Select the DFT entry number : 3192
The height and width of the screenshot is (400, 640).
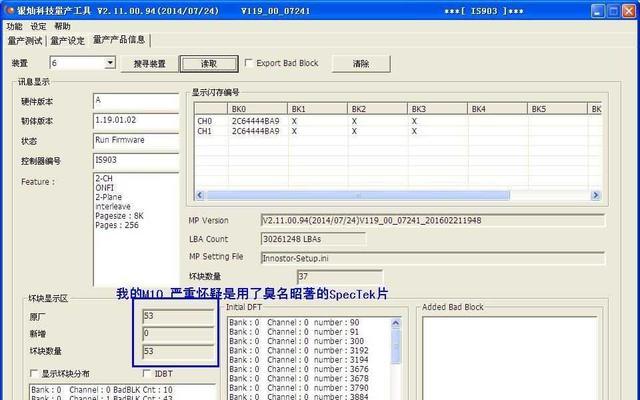(299, 351)
